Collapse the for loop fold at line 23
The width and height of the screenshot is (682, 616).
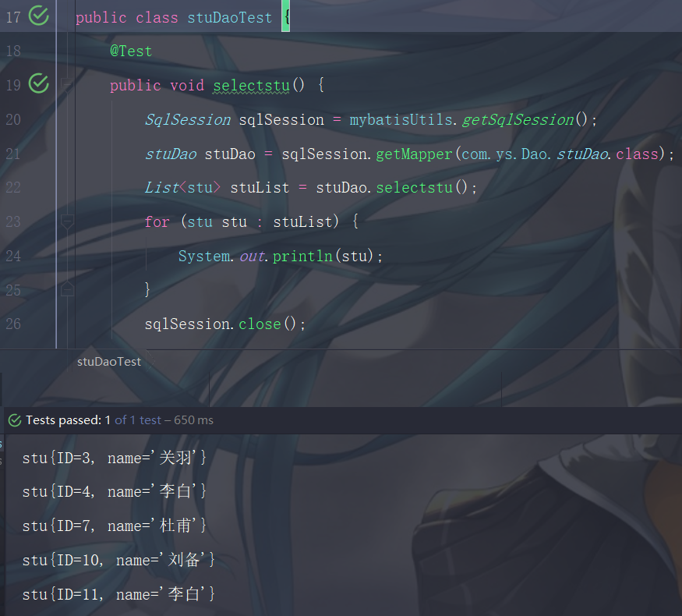coord(67,221)
